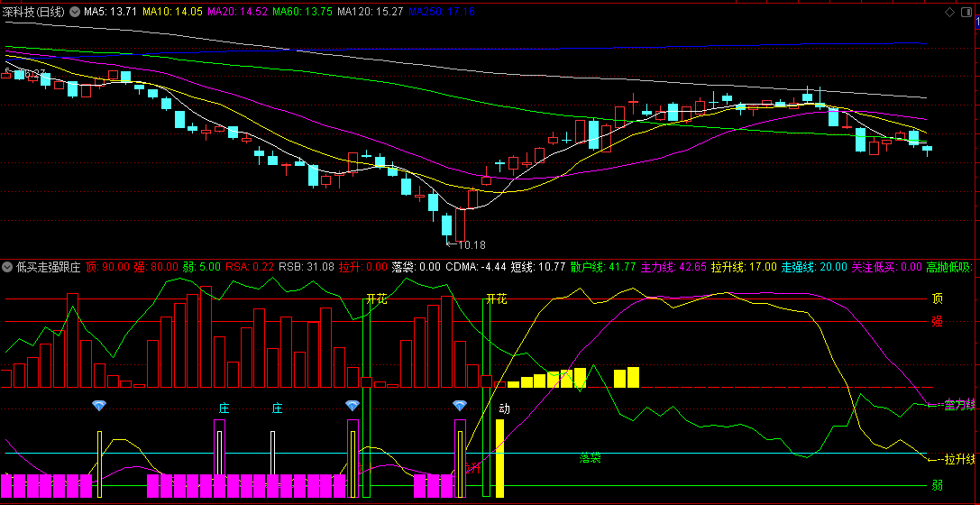Screen dimensions: 980x505
Task: Click the 散户线: 41.77 indicator value
Action: [603, 268]
